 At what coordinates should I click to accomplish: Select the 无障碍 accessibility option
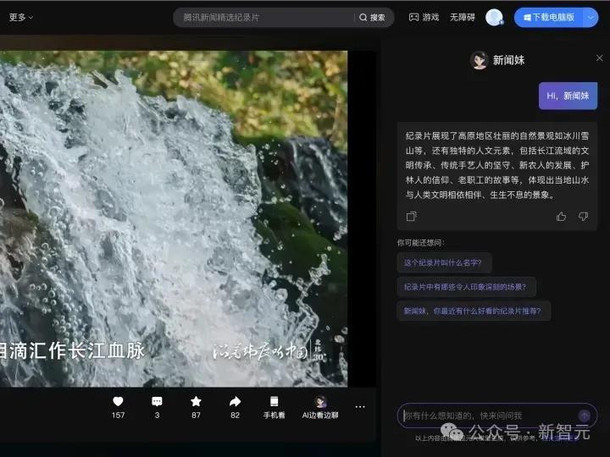click(x=462, y=17)
